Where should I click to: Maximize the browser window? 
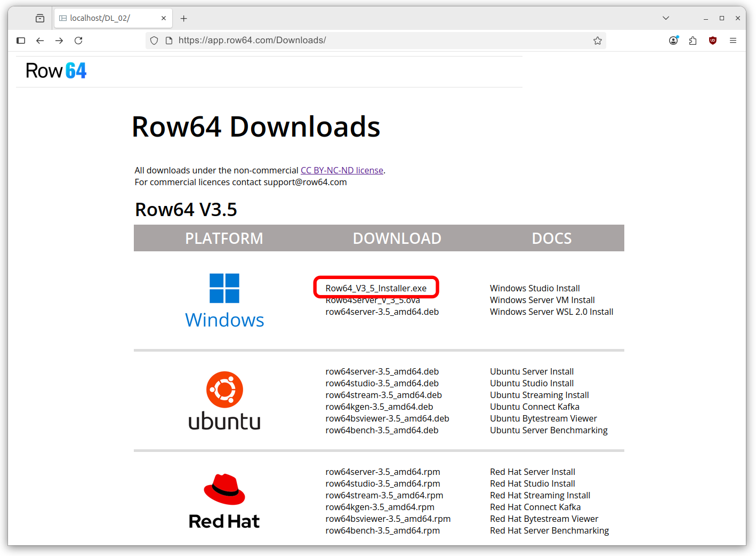pos(722,18)
